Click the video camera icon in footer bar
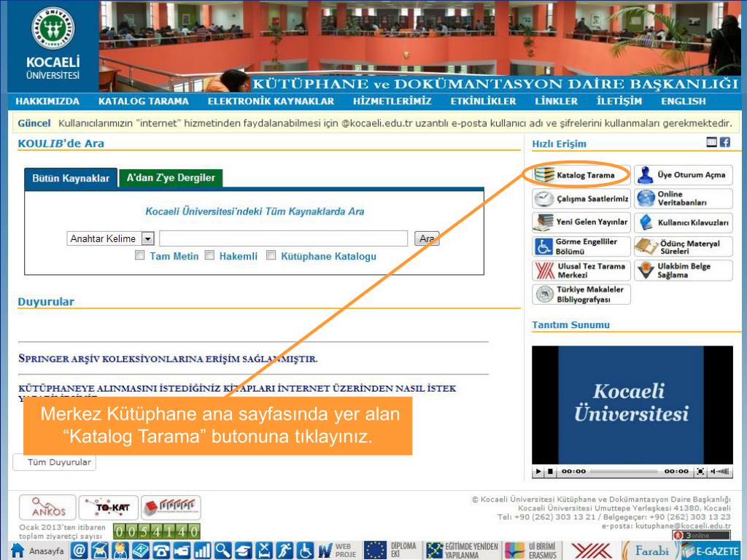 [182, 551]
